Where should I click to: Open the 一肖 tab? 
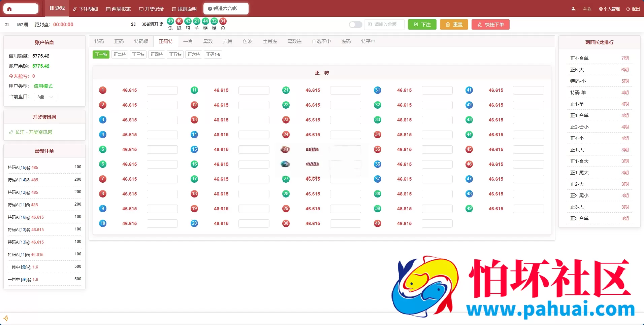(188, 41)
